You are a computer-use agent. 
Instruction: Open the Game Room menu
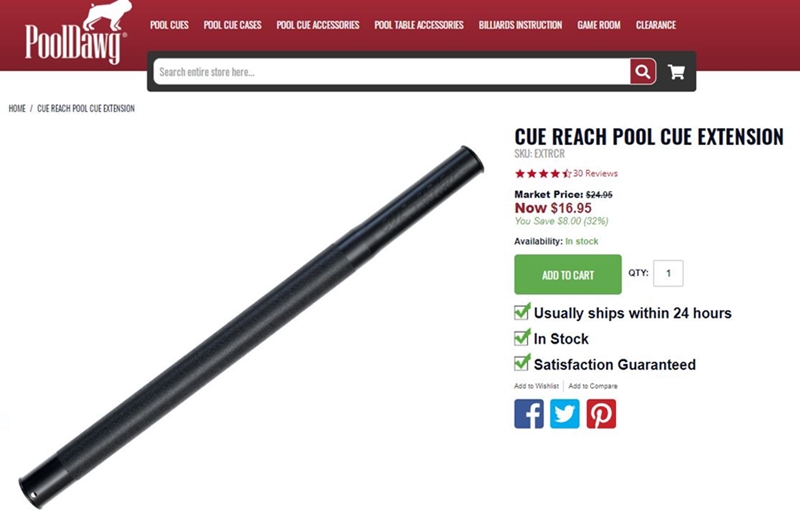point(599,25)
